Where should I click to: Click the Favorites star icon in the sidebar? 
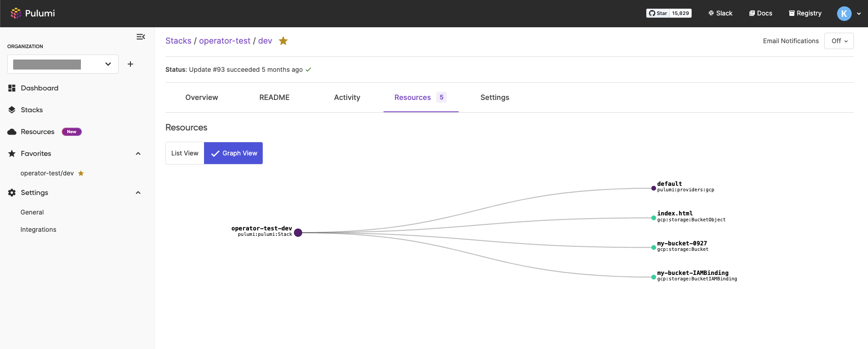click(x=12, y=154)
